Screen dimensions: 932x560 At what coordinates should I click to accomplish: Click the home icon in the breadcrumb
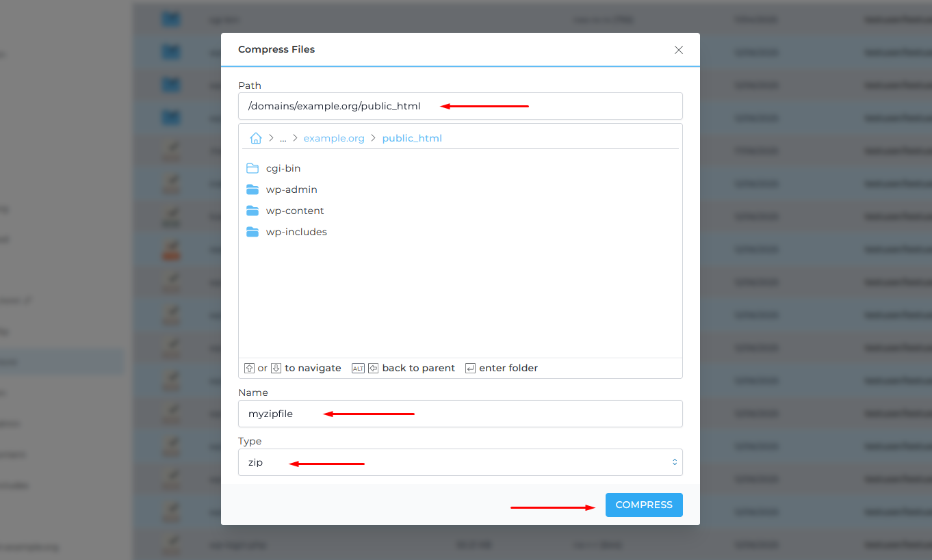tap(256, 138)
